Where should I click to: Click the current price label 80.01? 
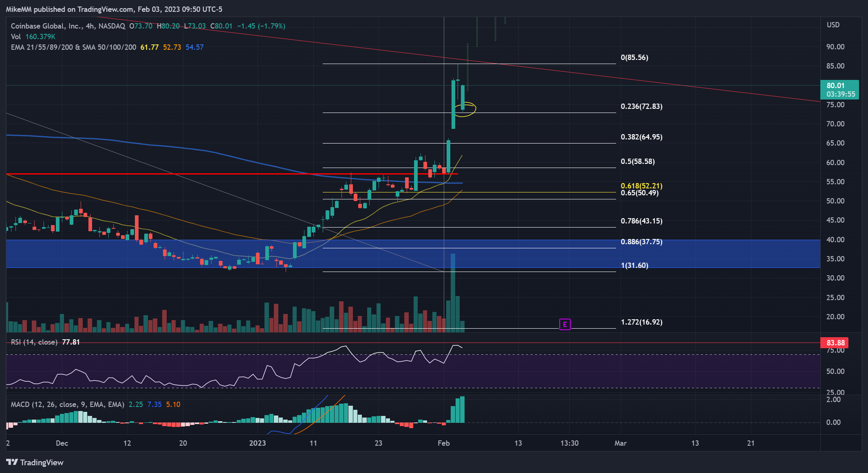[x=839, y=90]
